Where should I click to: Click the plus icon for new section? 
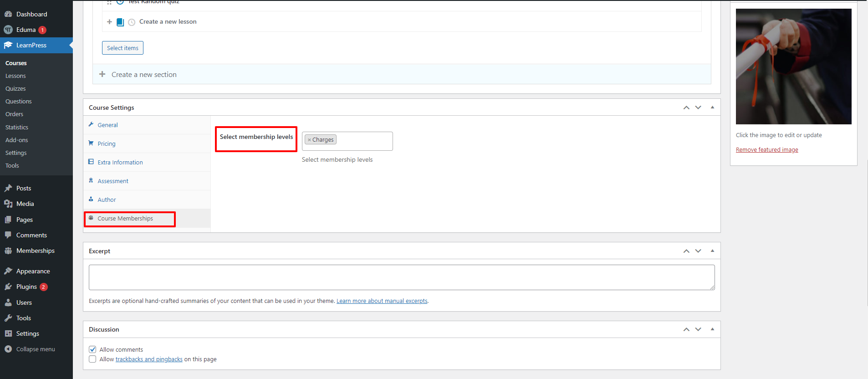102,74
